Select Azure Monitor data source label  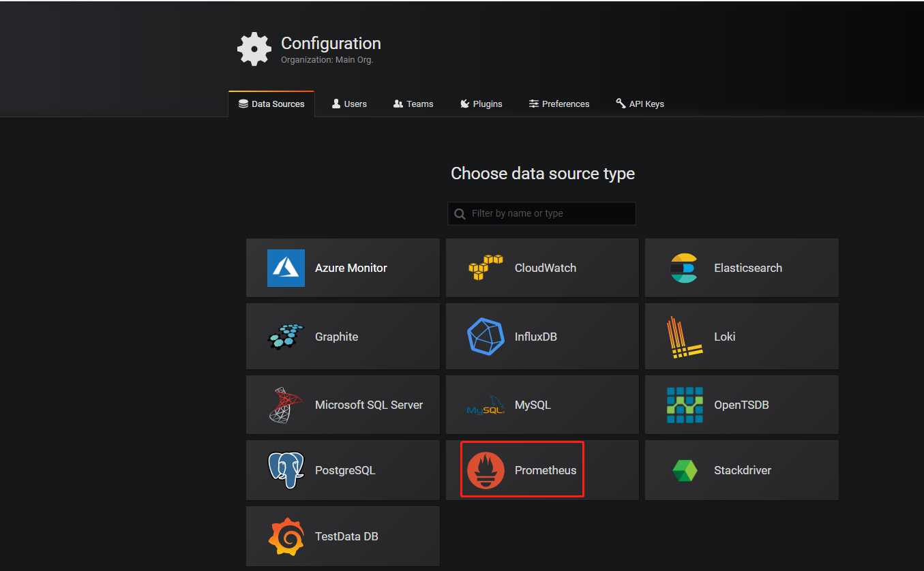click(351, 268)
